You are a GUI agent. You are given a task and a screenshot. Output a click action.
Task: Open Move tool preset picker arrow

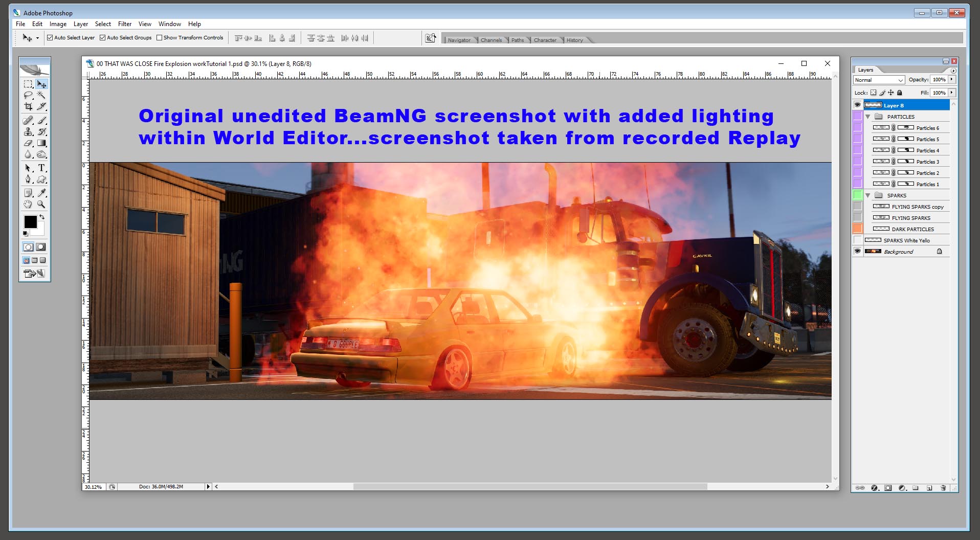point(37,38)
